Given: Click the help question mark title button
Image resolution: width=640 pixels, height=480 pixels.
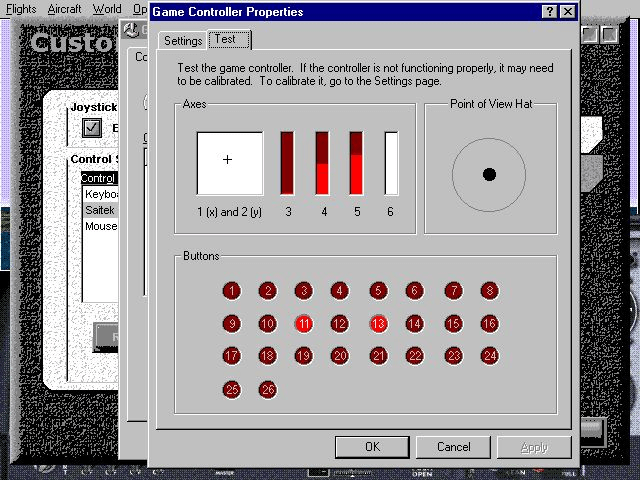Looking at the screenshot, I should tap(549, 11).
